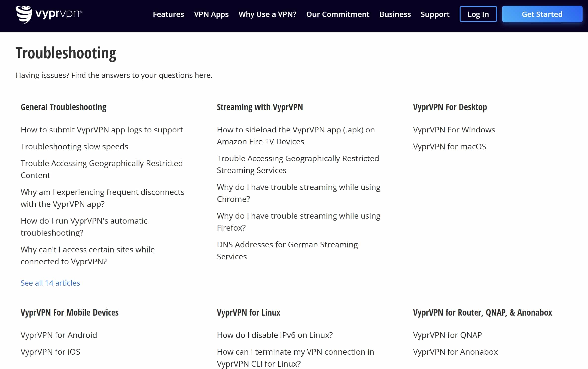This screenshot has height=369, width=588.
Task: Open VyprVPN for Linux section heading
Action: (249, 313)
